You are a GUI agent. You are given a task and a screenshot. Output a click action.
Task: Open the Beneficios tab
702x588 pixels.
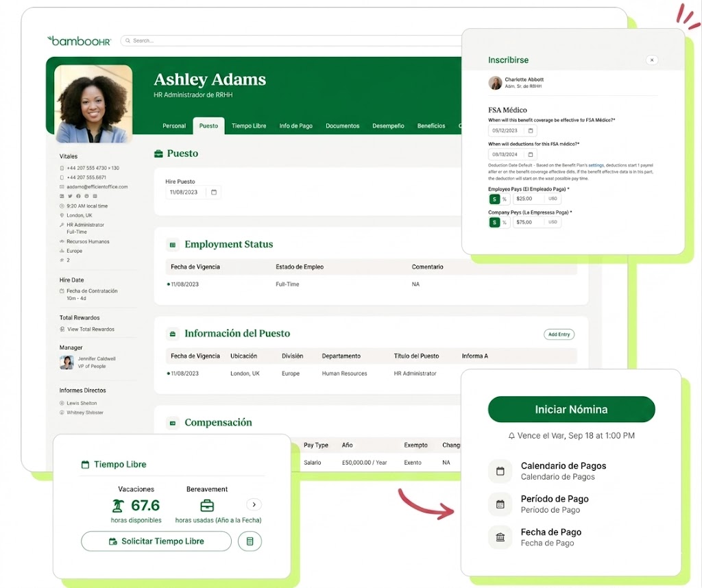(x=431, y=125)
